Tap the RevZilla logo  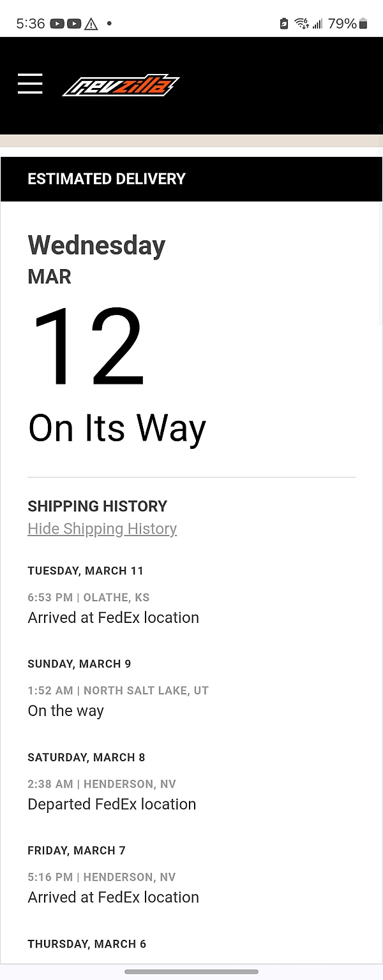121,85
